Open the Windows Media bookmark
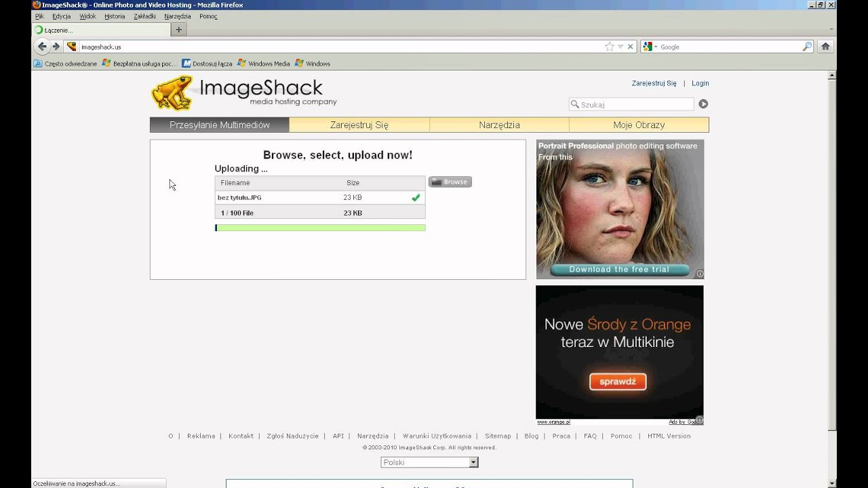868x488 pixels. pos(264,64)
